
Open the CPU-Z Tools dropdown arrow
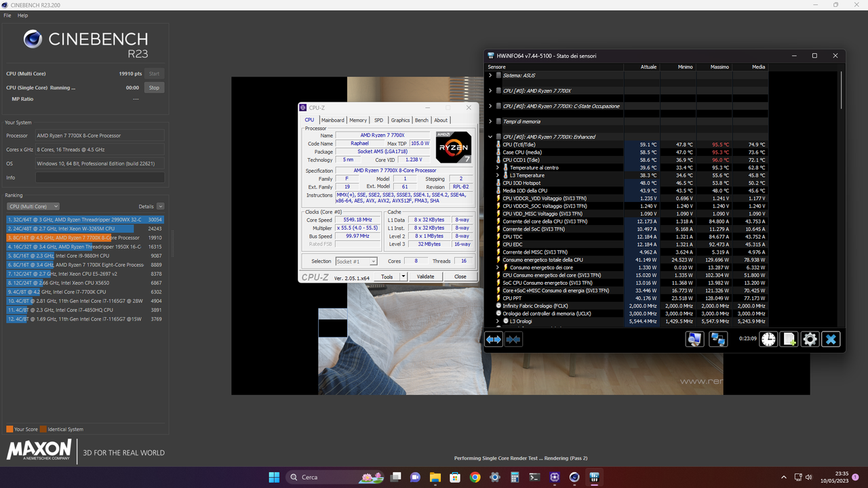click(x=403, y=277)
